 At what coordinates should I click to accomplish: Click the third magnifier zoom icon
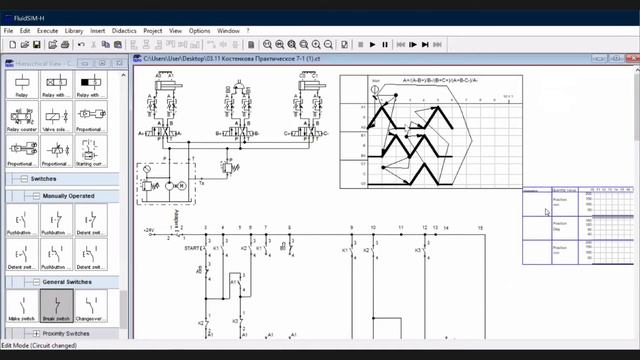click(x=292, y=44)
